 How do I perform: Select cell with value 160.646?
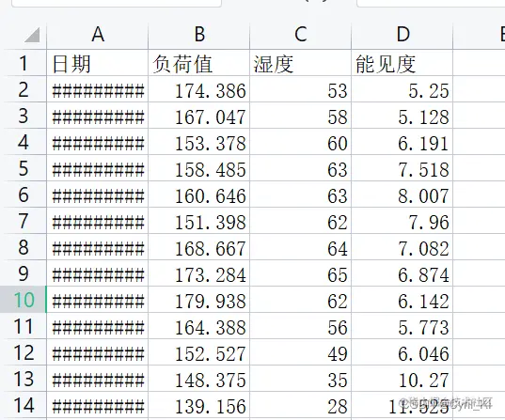(x=198, y=194)
